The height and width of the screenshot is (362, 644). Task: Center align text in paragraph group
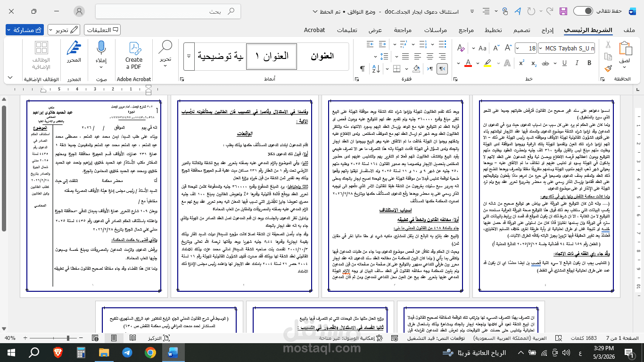(x=430, y=57)
